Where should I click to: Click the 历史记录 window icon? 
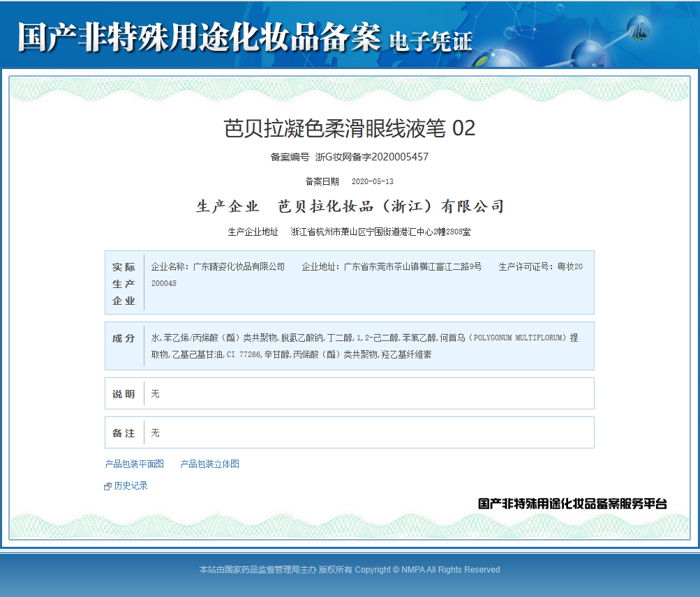(107, 486)
